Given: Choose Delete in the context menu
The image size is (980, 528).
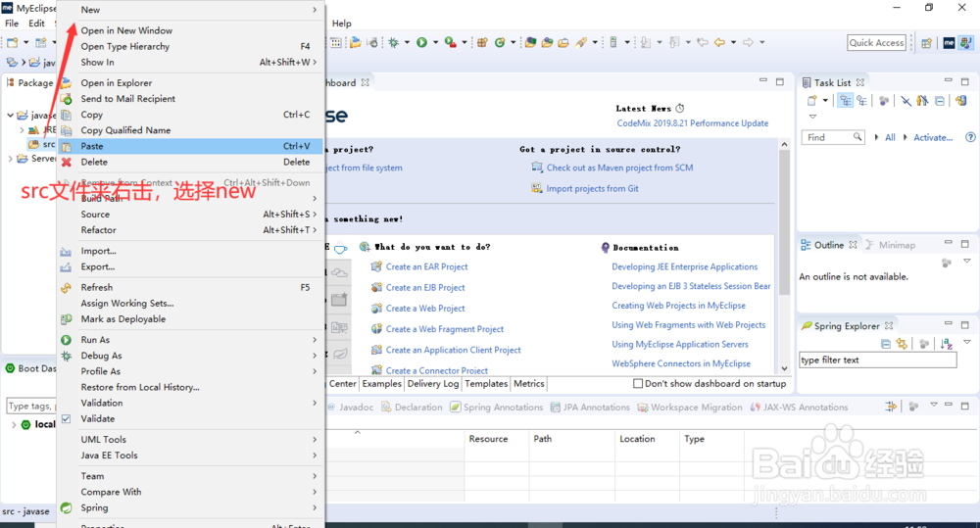Looking at the screenshot, I should tap(191, 162).
